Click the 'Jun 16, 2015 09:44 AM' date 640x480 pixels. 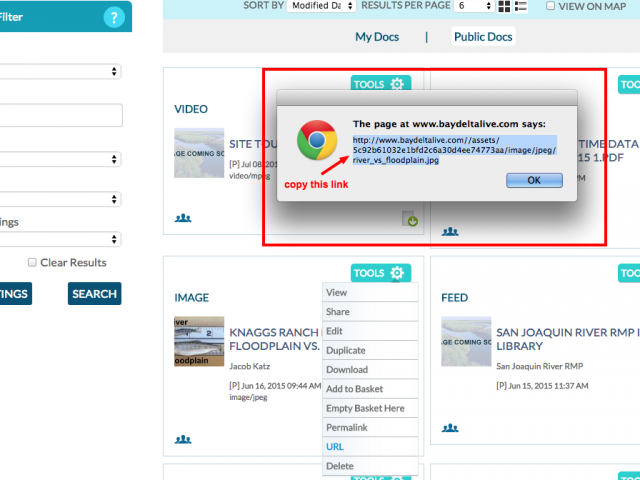[x=281, y=386]
